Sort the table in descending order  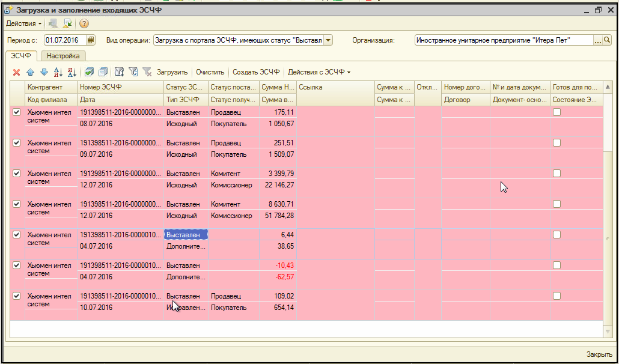(72, 72)
